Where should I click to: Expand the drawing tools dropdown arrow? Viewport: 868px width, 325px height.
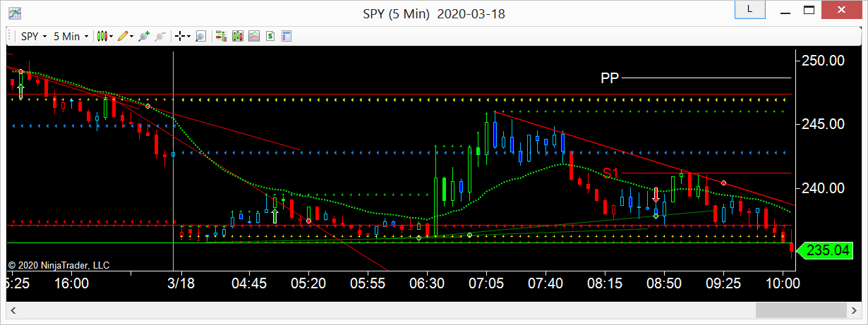point(132,36)
